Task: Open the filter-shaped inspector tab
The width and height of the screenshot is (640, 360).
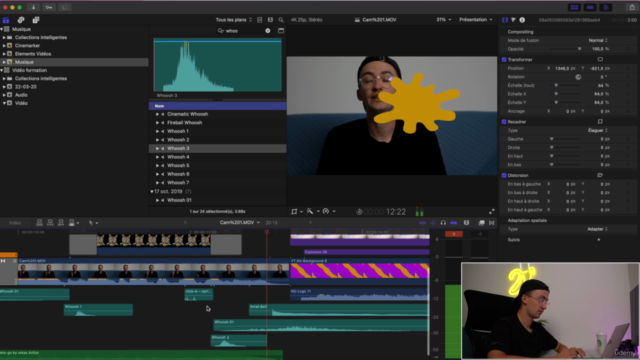Action: tap(513, 20)
